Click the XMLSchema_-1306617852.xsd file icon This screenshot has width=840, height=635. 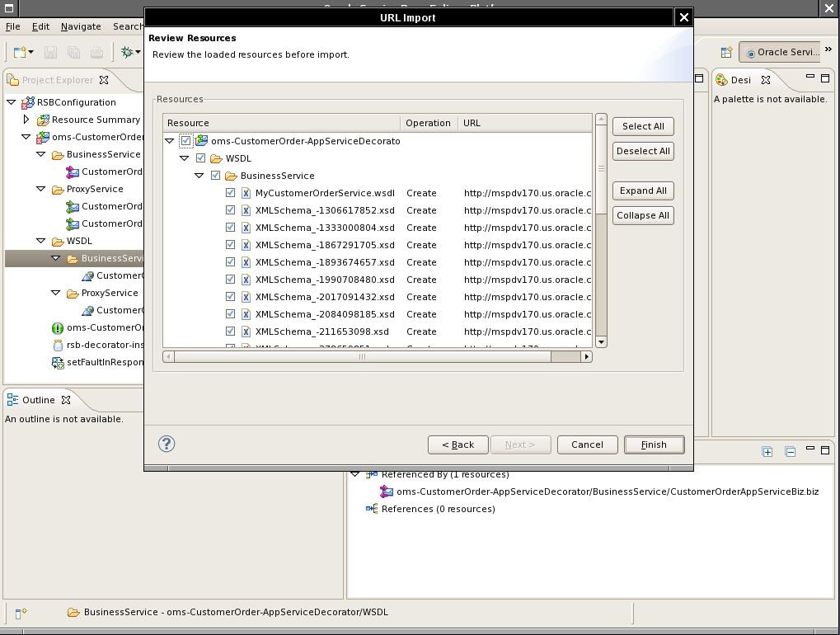pos(246,210)
